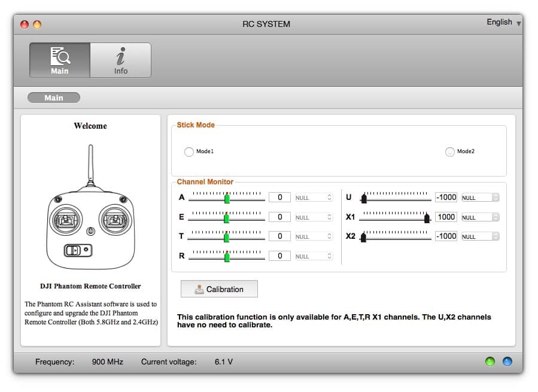Open the Main toolbar tab icon
Image resolution: width=538 pixels, height=392 pixels.
[x=60, y=60]
